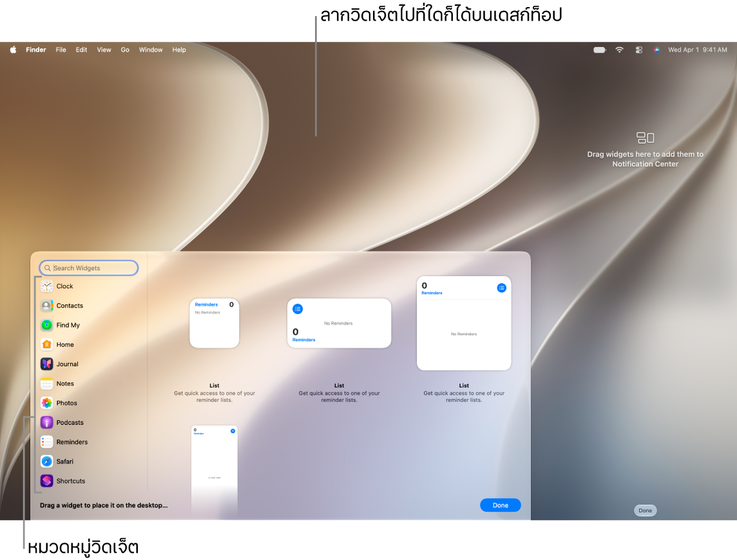Click the Photos label in the sidebar
This screenshot has height=560, width=737.
click(67, 403)
